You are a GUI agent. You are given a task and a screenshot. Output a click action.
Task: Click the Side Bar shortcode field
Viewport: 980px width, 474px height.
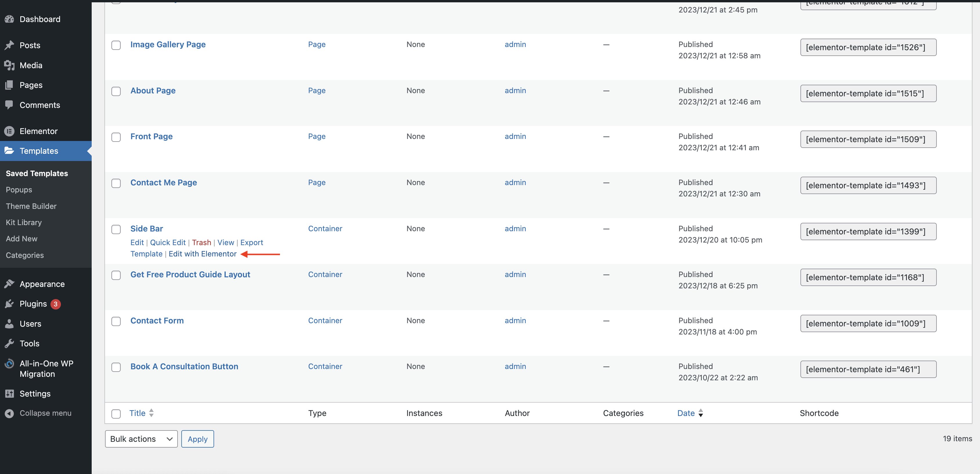tap(868, 232)
